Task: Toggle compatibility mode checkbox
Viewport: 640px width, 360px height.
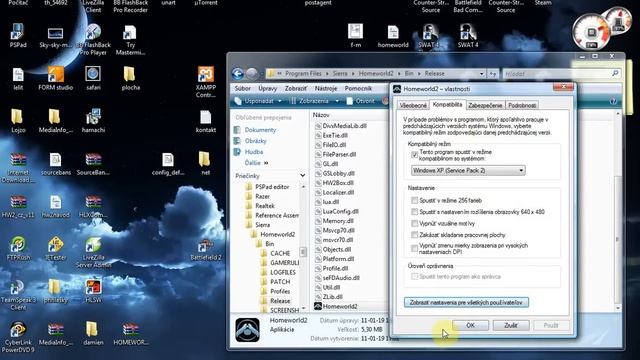Action: (x=415, y=155)
